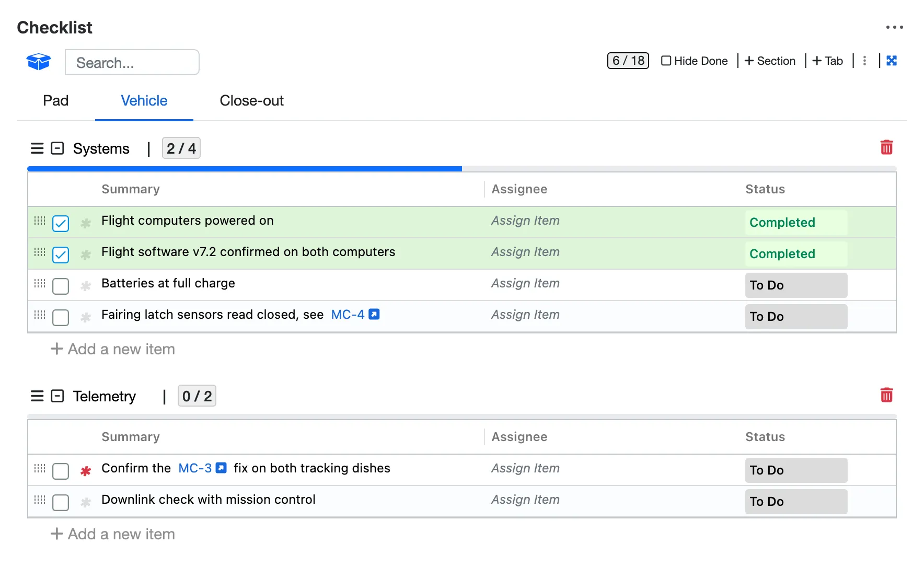Switch to the Pad tab
Viewport: 924px width, 578px height.
click(56, 100)
